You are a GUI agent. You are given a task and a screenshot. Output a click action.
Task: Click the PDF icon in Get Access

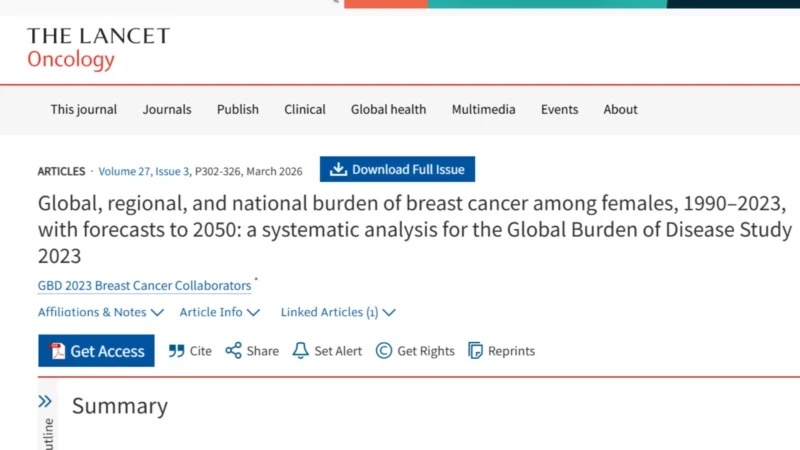click(57, 351)
